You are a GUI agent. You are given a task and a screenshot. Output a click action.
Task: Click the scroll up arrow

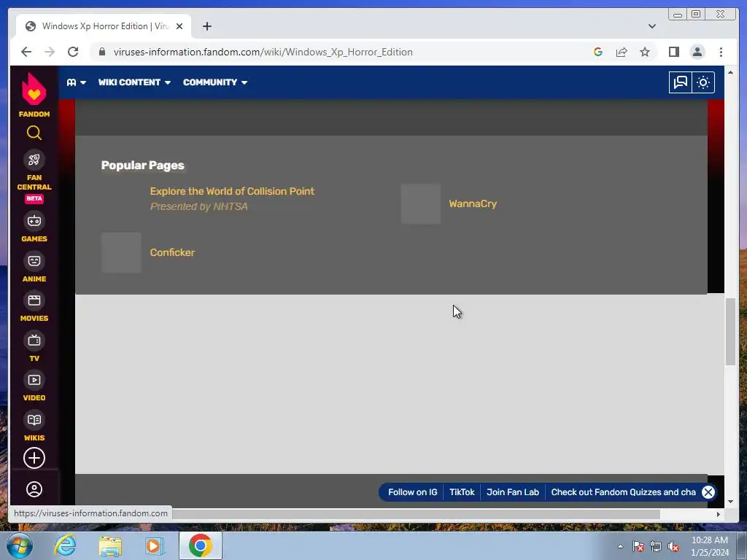(x=730, y=72)
